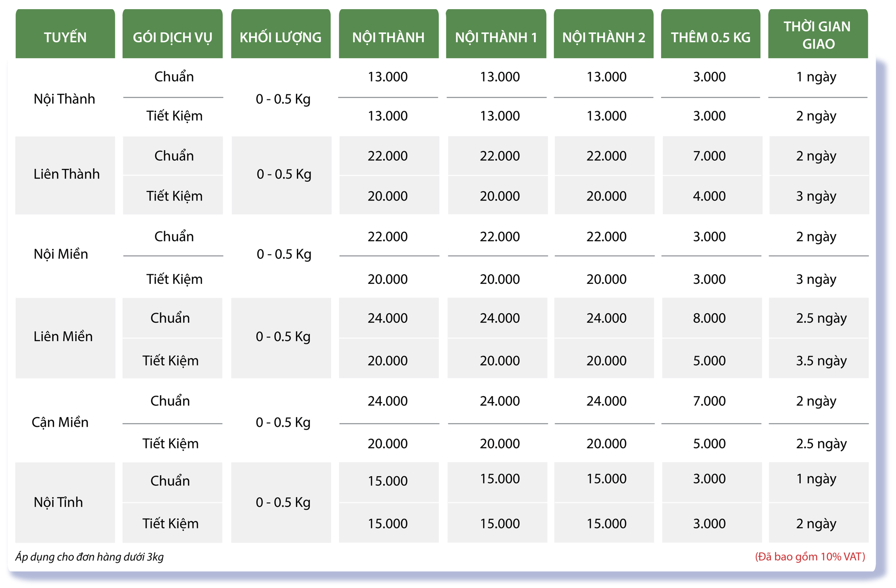896x588 pixels.
Task: Select the GÓI DỊCH VỤ column header
Action: [173, 34]
